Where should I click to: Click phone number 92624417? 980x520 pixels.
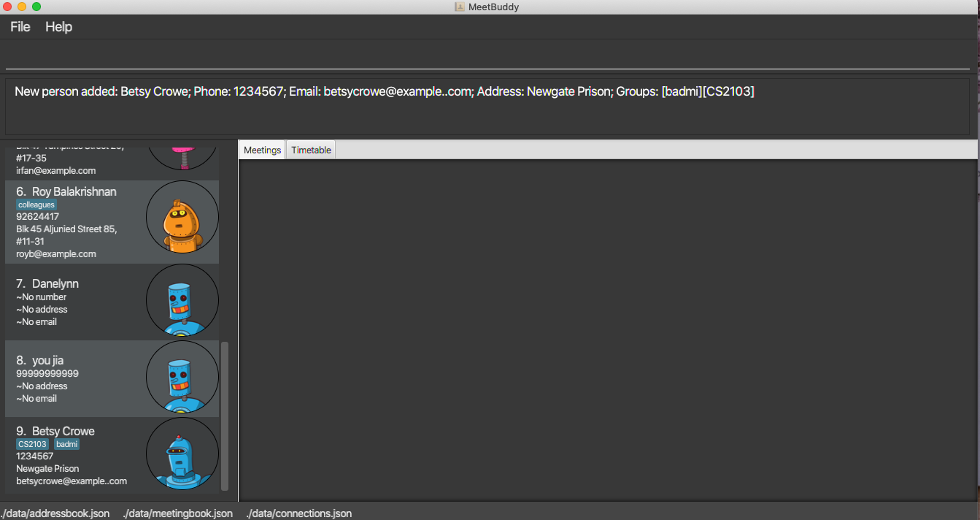[x=38, y=217]
